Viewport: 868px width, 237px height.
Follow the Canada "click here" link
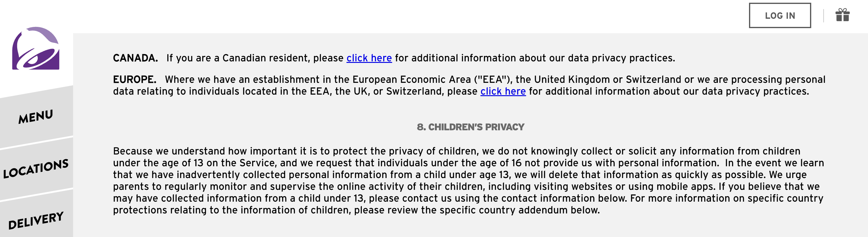369,58
